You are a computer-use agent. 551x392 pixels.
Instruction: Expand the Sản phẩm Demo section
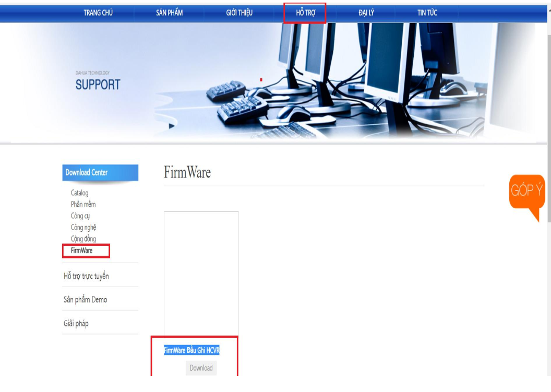(86, 300)
